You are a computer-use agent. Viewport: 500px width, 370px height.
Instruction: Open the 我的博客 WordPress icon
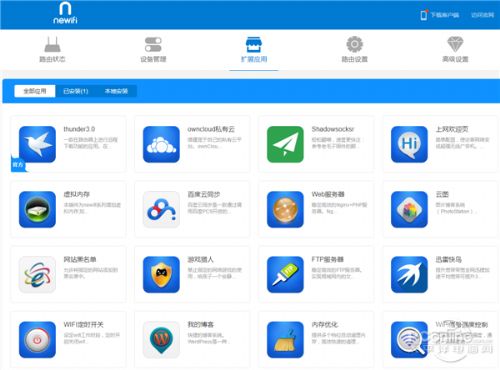161,339
